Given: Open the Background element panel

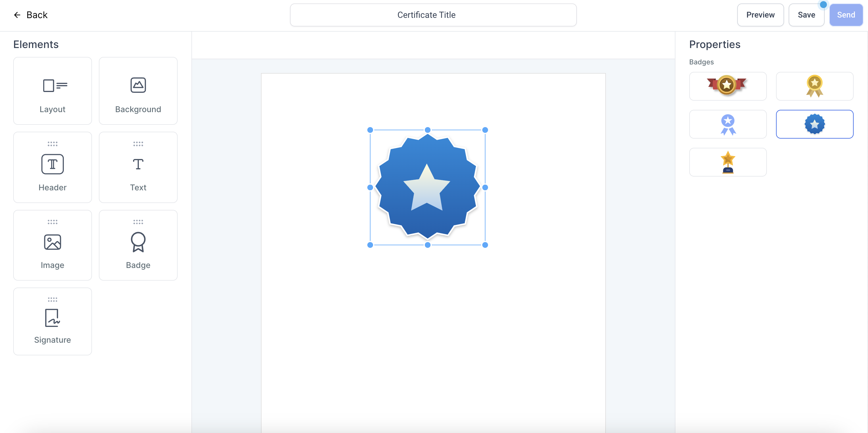Looking at the screenshot, I should (x=138, y=91).
